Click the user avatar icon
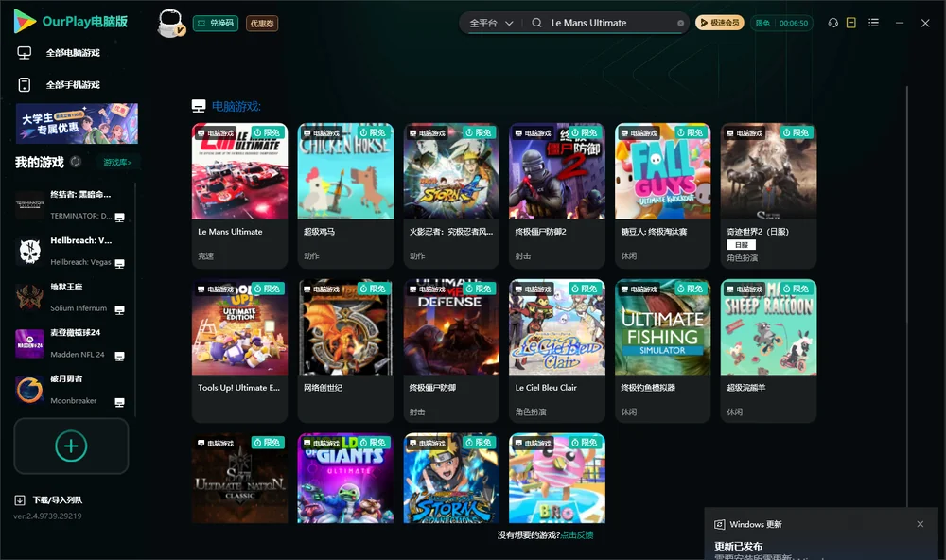 [x=170, y=24]
